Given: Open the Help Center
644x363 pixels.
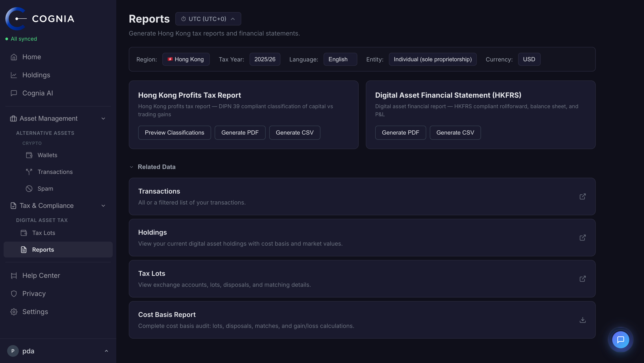Looking at the screenshot, I should click(58, 276).
